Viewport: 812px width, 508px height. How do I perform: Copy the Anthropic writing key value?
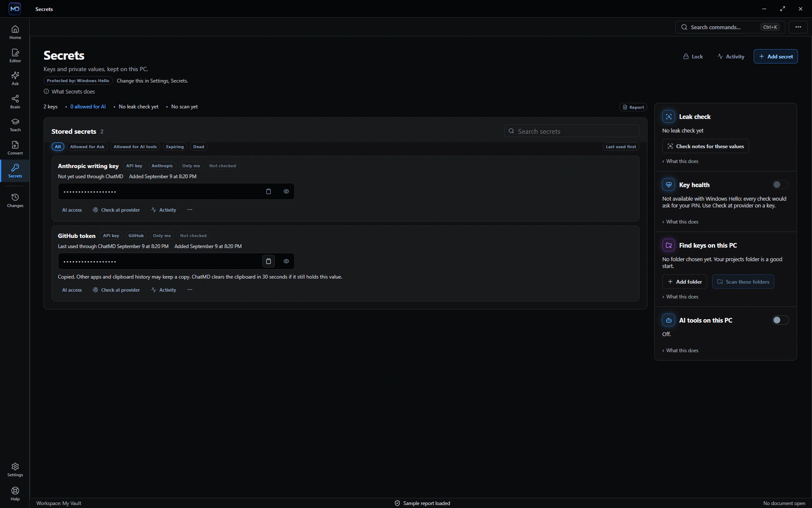(x=269, y=191)
